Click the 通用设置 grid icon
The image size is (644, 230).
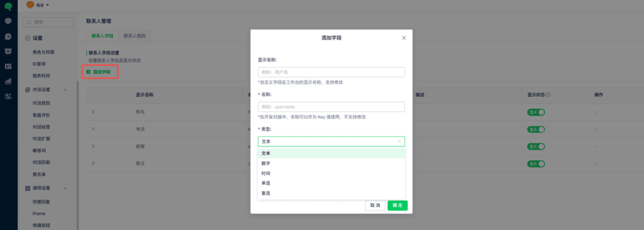28,188
